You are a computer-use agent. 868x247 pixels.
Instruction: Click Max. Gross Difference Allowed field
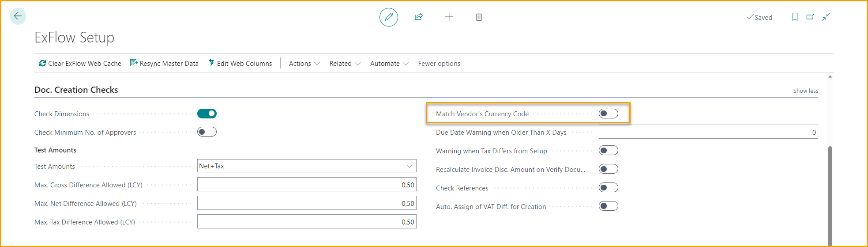(307, 185)
